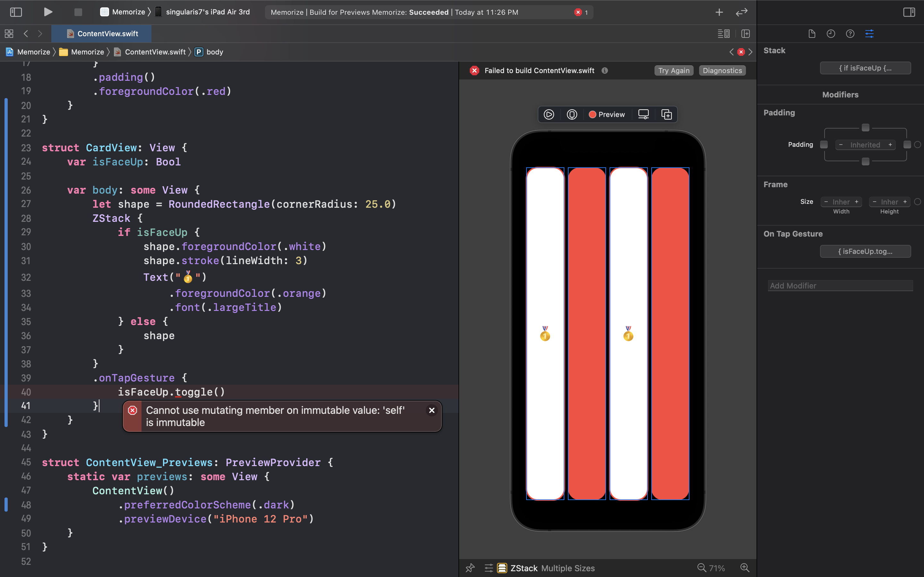Zoom in the preview canvas
This screenshot has height=577, width=924.
click(745, 567)
